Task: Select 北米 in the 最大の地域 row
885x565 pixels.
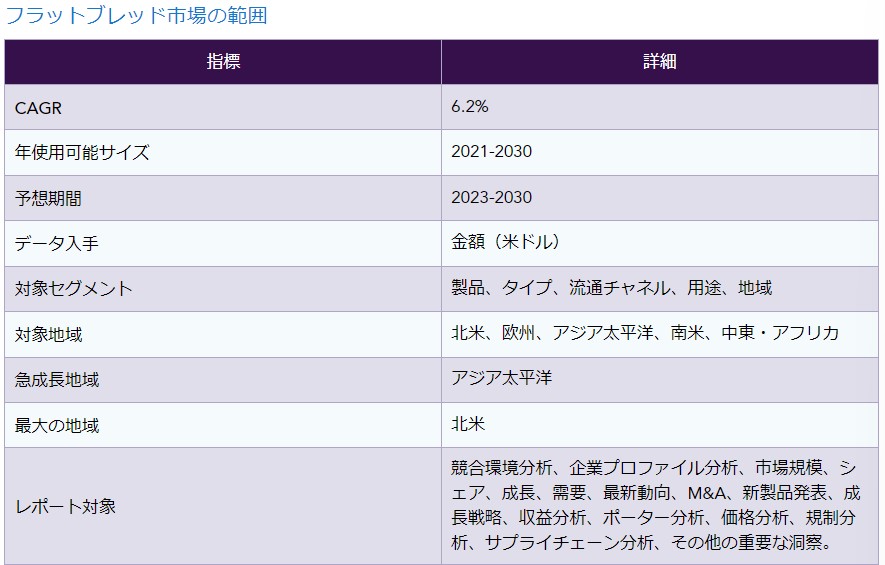Action: click(x=468, y=423)
